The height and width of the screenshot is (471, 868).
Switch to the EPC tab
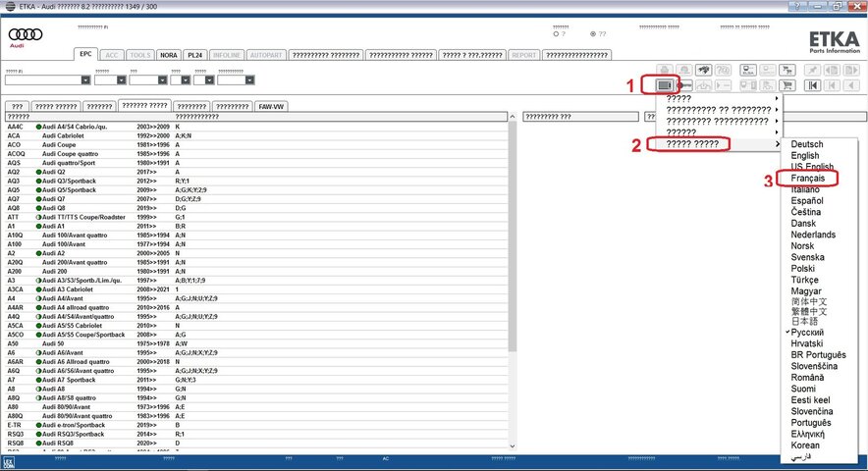(85, 54)
